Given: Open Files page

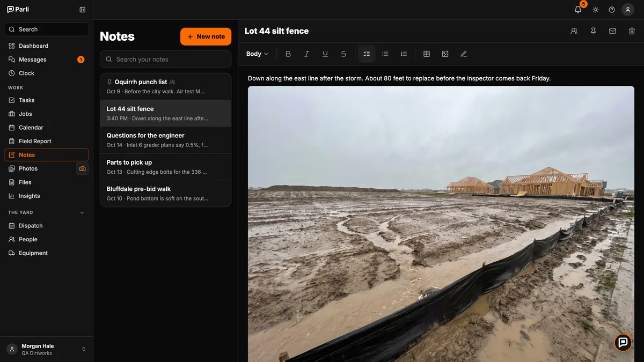Looking at the screenshot, I should click(47, 182).
